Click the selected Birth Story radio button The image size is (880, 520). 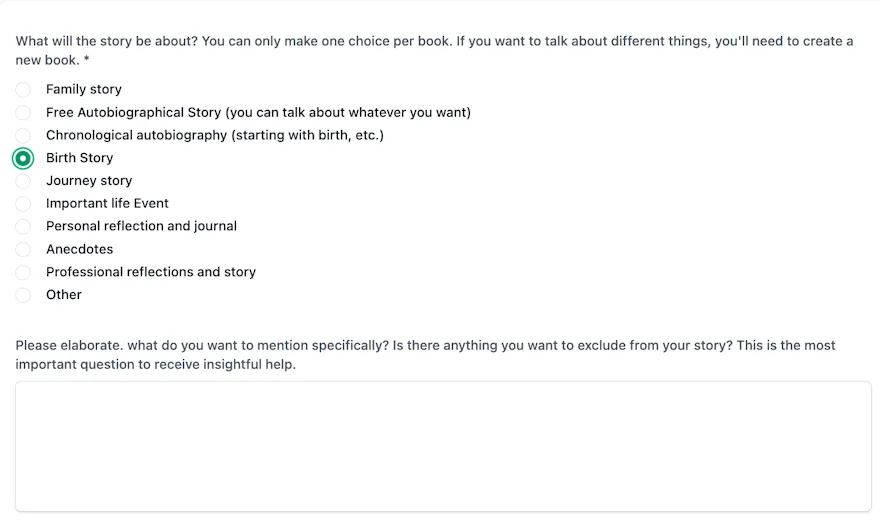click(23, 158)
